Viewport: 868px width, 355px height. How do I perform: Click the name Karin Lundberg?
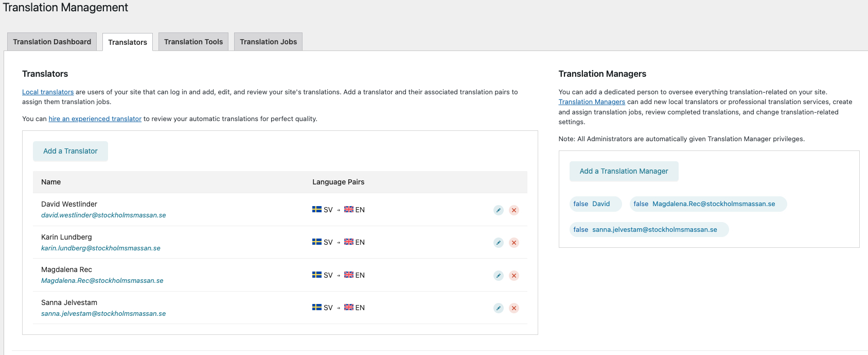(66, 237)
